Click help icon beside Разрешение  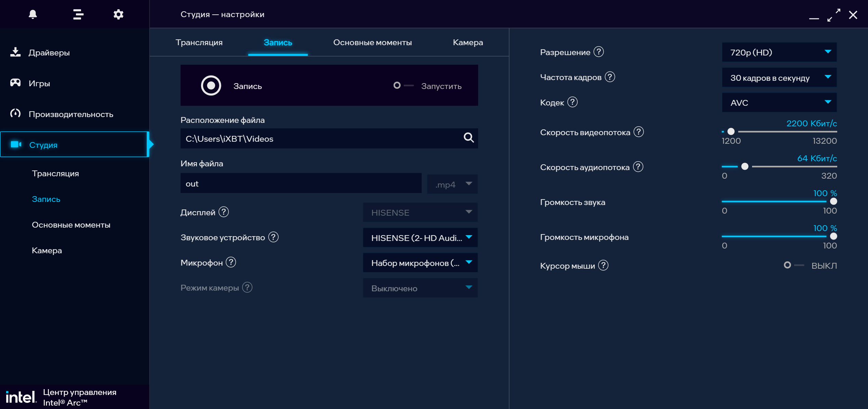599,52
